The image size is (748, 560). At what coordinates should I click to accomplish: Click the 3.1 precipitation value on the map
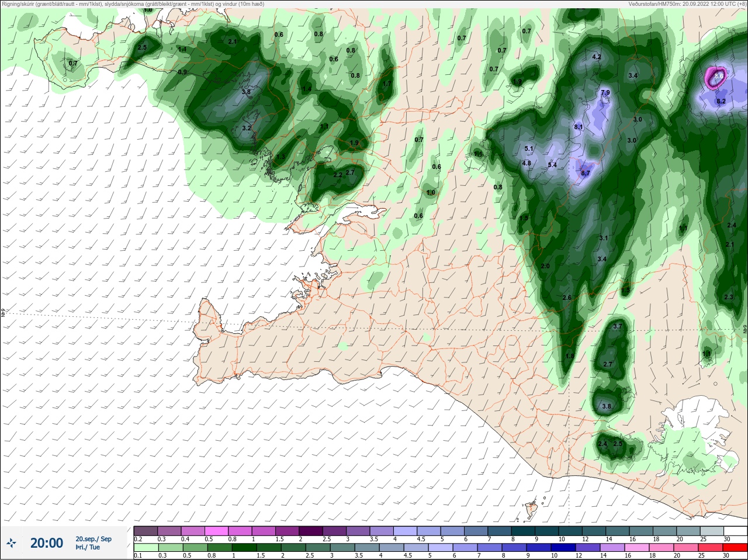pyautogui.click(x=604, y=238)
